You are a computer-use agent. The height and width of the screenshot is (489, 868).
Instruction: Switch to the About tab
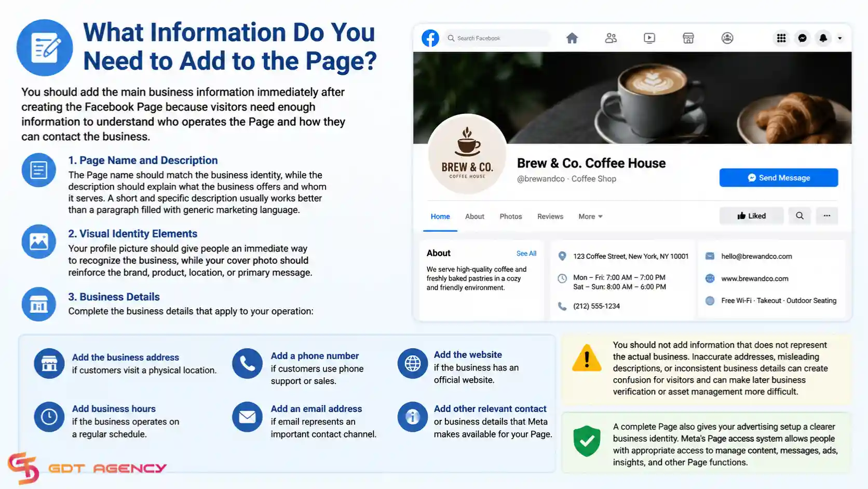(x=474, y=217)
